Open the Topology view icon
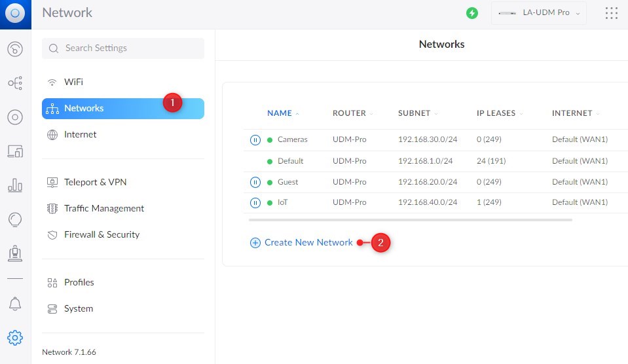 15,83
